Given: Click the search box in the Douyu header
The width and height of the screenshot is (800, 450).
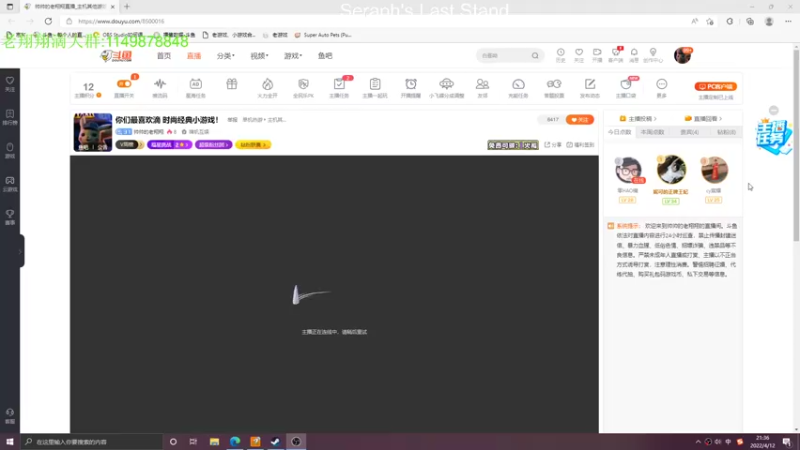Looking at the screenshot, I should (504, 56).
